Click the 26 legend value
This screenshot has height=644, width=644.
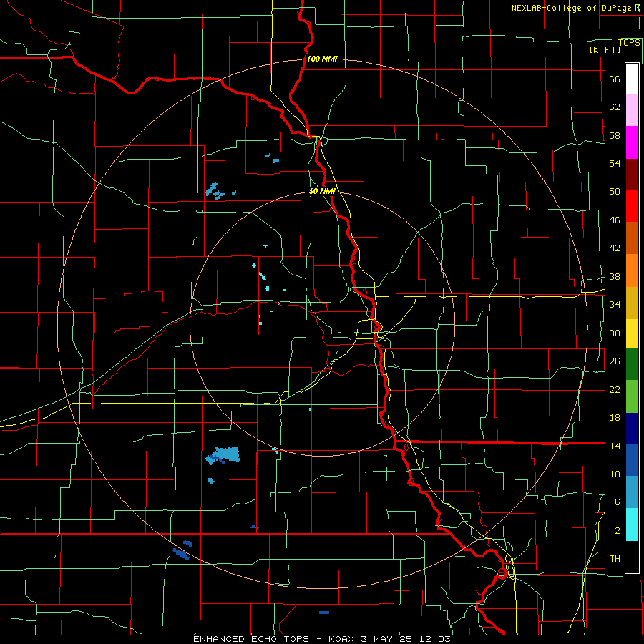[615, 361]
